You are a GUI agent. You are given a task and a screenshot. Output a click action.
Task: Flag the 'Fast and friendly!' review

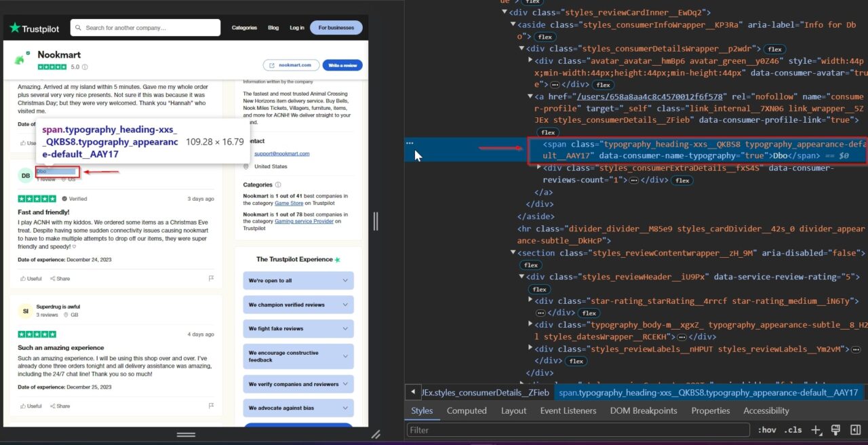(x=211, y=278)
